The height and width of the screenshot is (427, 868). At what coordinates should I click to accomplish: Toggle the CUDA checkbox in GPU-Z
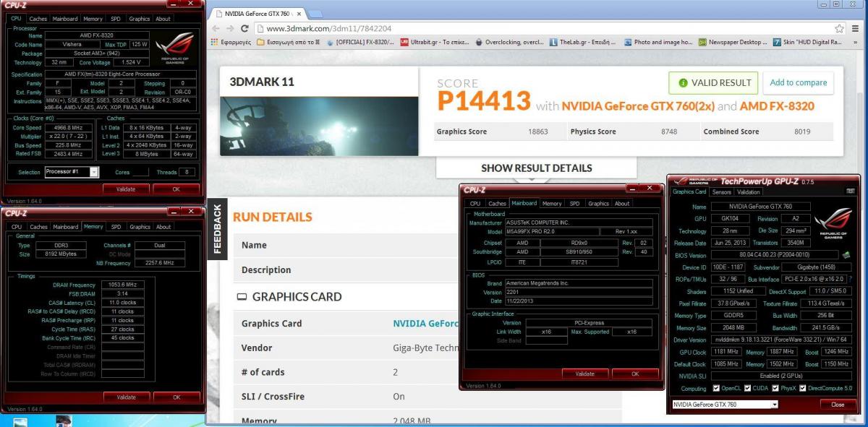748,388
